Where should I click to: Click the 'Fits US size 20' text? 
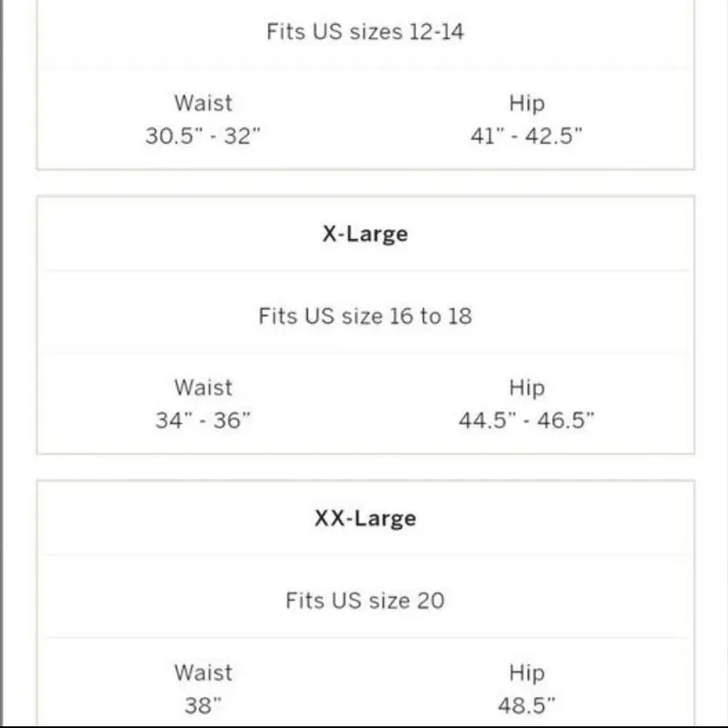[364, 601]
